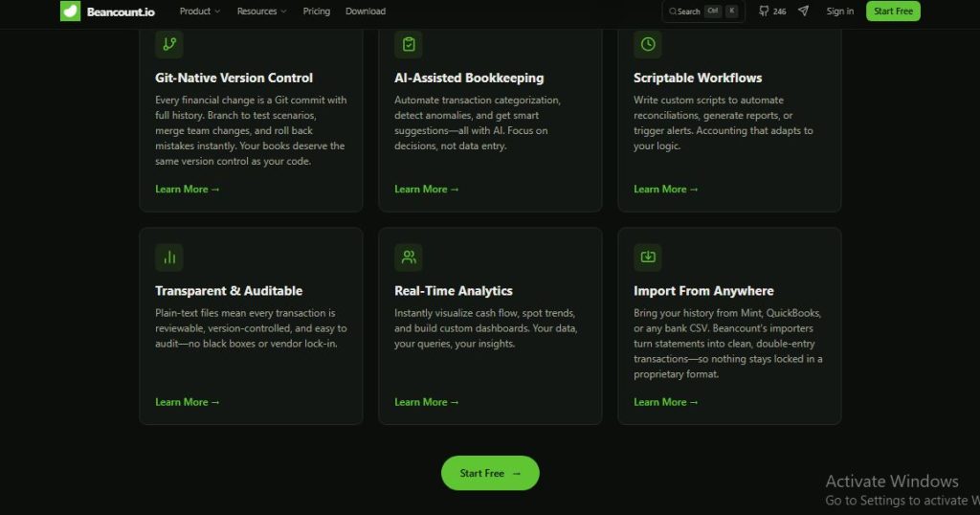Screen dimensions: 980x515
Task: Click Sign in link
Action: pos(840,11)
